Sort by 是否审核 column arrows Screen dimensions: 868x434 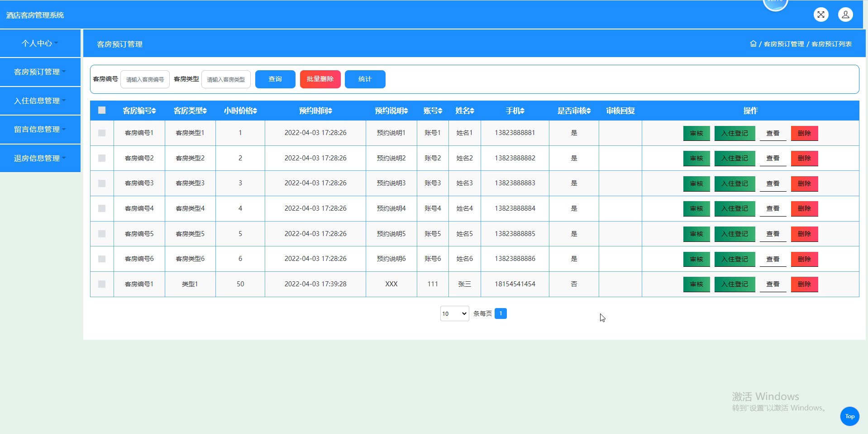(x=589, y=111)
